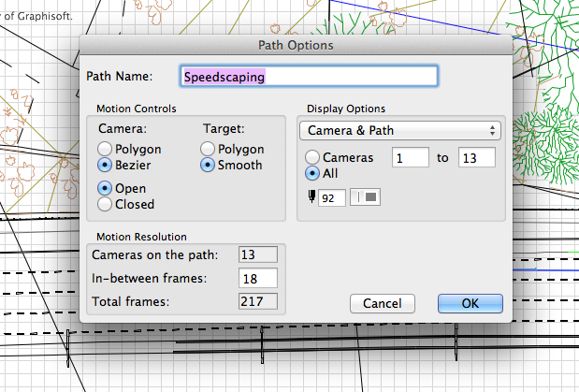Click the pen number field showing 92
Screen dimensions: 579x392
(x=332, y=198)
